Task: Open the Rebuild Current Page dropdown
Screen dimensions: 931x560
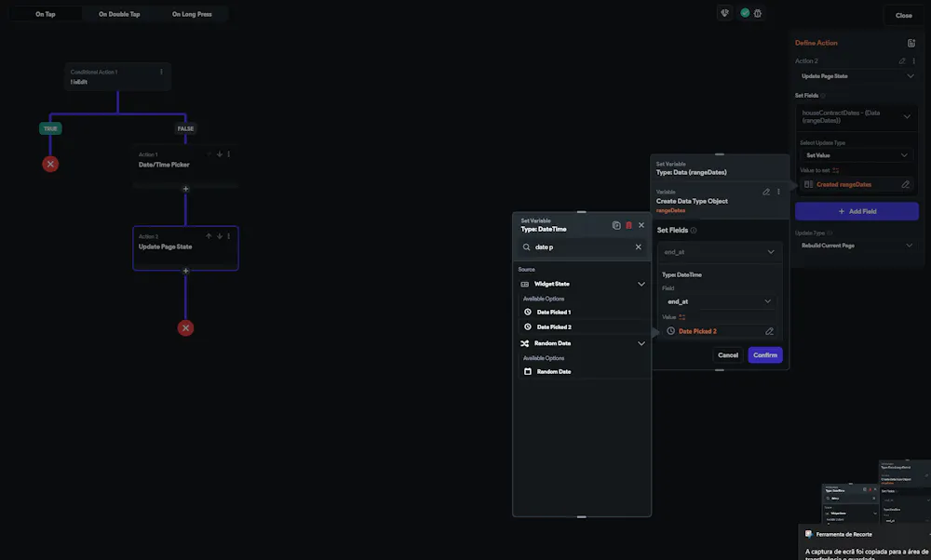Action: (857, 246)
